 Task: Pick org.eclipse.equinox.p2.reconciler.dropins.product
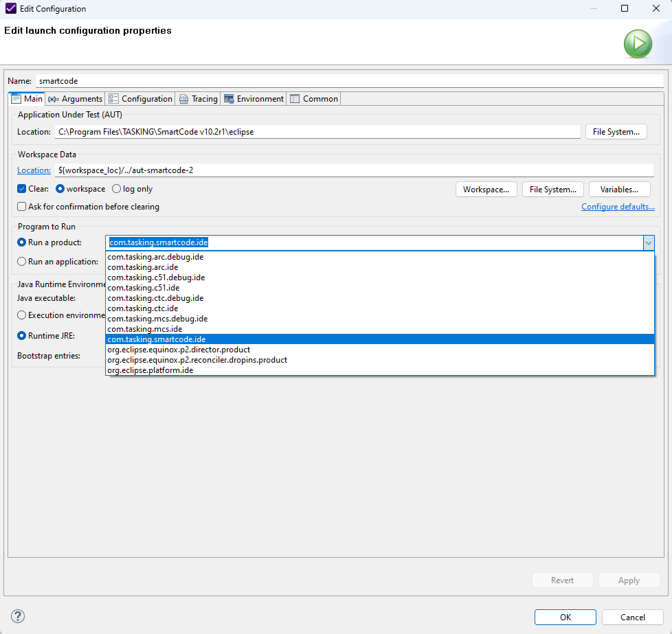pyautogui.click(x=380, y=360)
